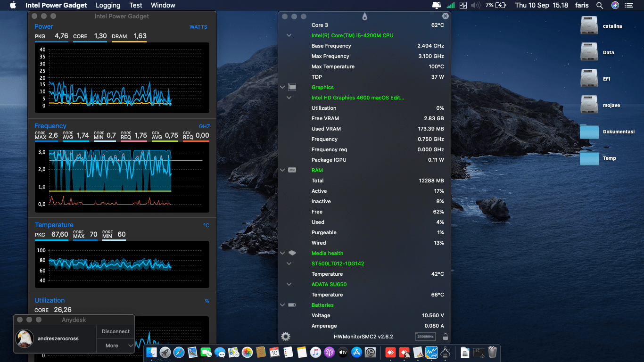The image size is (644, 362).
Task: Click the Media health disk icon
Action: pos(292,253)
